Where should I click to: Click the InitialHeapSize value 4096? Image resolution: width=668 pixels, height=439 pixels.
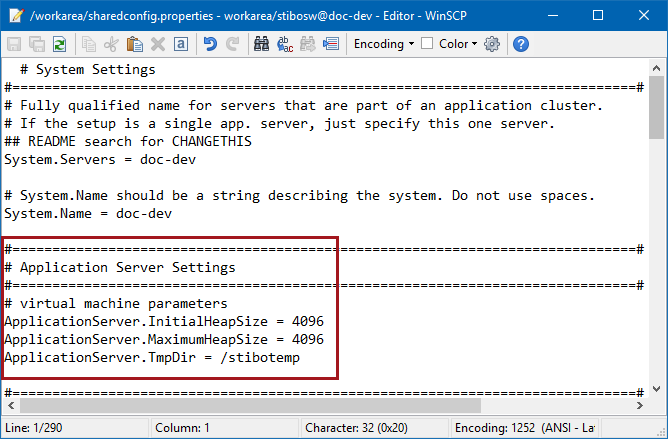coord(308,321)
